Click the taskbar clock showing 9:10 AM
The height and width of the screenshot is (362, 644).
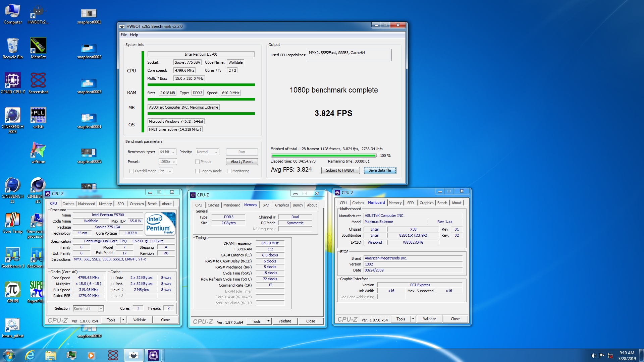(x=627, y=356)
